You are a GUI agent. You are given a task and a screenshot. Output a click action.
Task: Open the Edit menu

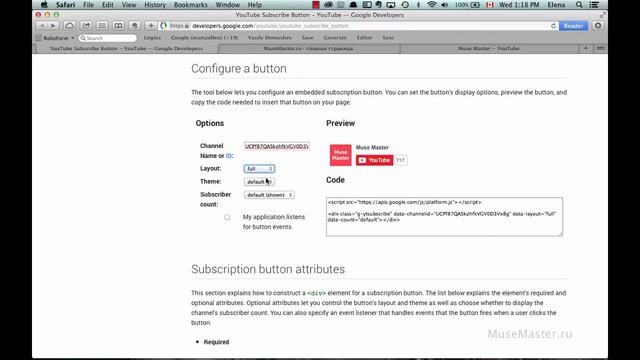click(108, 5)
